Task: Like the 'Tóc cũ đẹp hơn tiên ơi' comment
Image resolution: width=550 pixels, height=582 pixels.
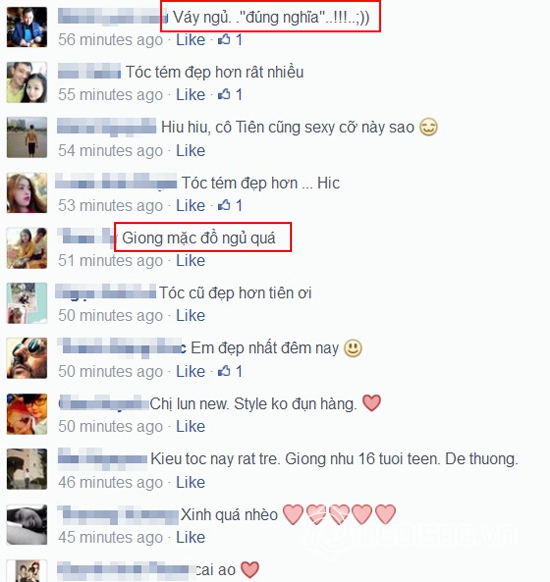Action: 190,315
